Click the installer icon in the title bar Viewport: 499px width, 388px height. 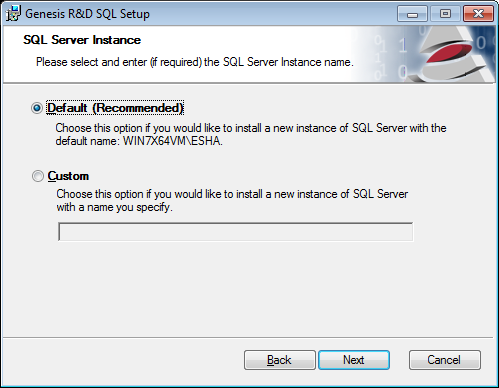(13, 14)
